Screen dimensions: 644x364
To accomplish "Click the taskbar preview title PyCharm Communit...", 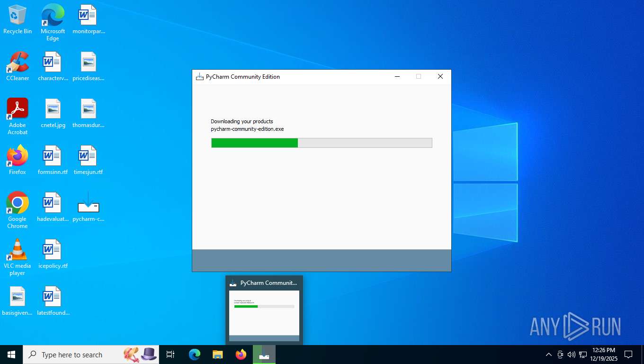I will [x=268, y=283].
